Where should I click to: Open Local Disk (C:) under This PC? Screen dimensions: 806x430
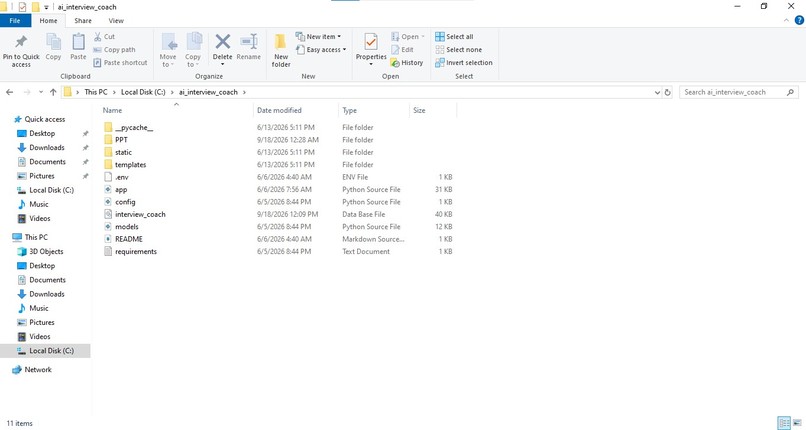click(x=51, y=351)
